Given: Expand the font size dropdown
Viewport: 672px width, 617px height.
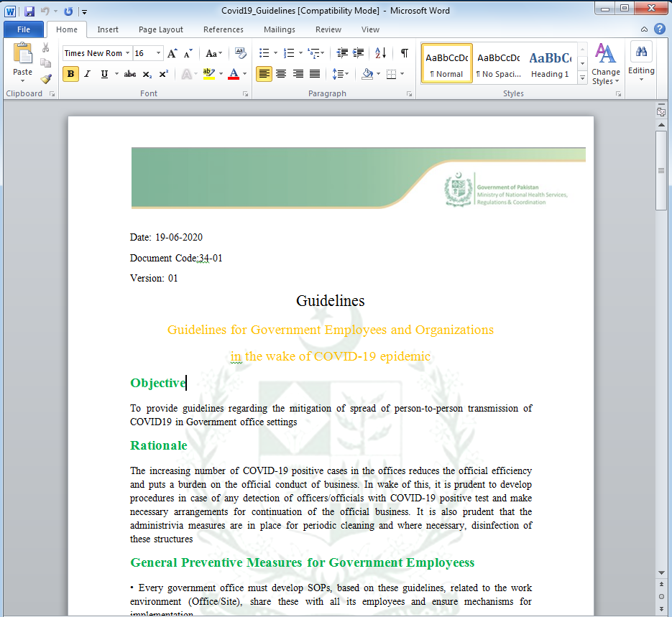Looking at the screenshot, I should [x=158, y=53].
